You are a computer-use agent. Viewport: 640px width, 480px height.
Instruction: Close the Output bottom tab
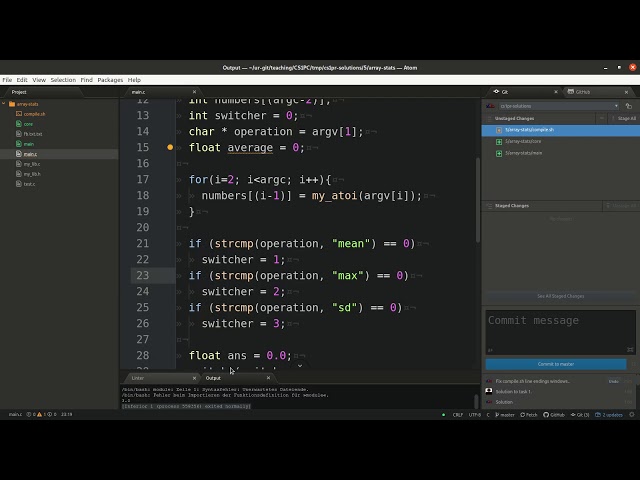click(x=268, y=378)
